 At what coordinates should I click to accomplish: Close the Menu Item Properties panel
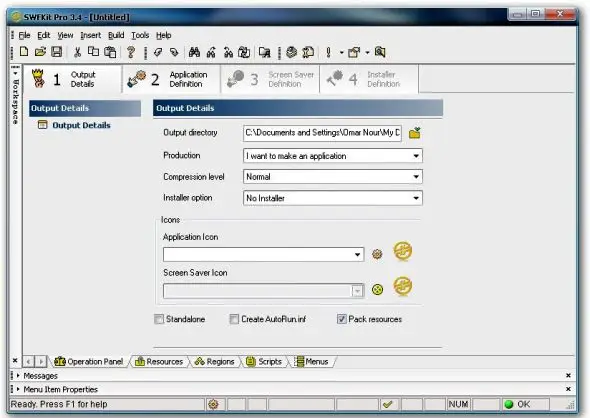tap(568, 389)
